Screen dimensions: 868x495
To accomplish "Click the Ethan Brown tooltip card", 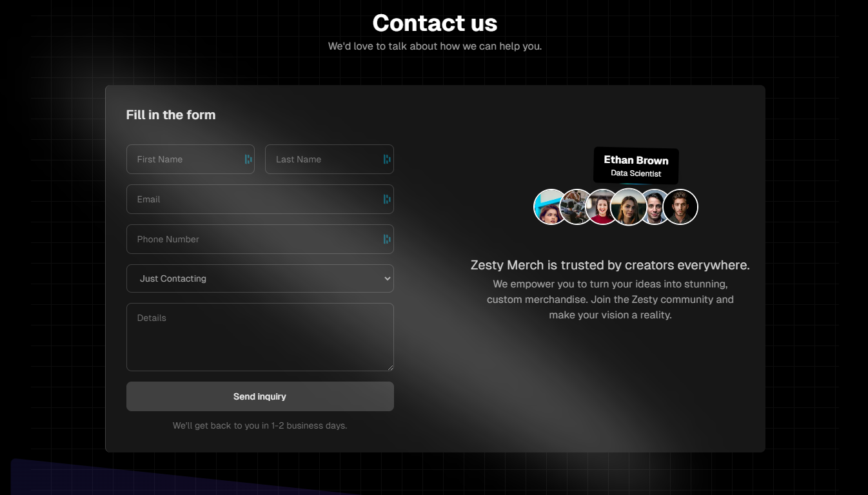I will point(636,166).
